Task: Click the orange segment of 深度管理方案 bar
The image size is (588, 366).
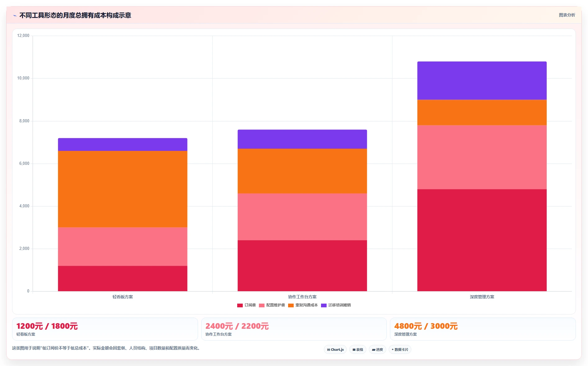Action: 482,112
